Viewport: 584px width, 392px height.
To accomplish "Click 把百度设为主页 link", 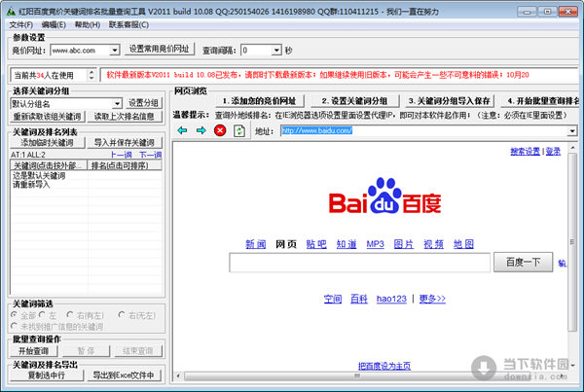I will click(384, 366).
